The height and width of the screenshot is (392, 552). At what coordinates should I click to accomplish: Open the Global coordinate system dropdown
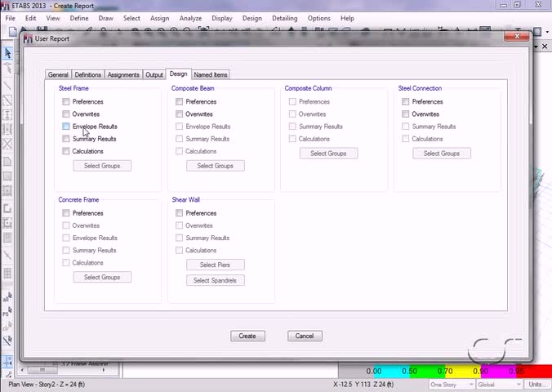pos(499,385)
